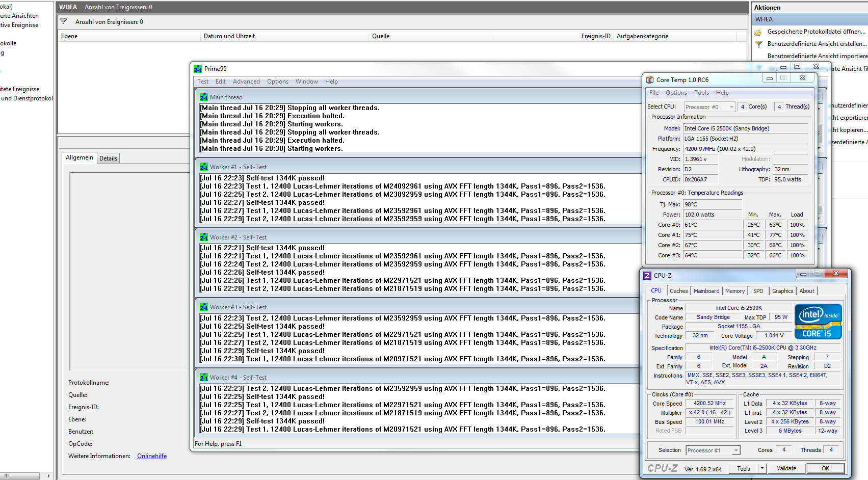Open the Options menu in Prime95
This screenshot has height=480, width=868.
tap(278, 82)
